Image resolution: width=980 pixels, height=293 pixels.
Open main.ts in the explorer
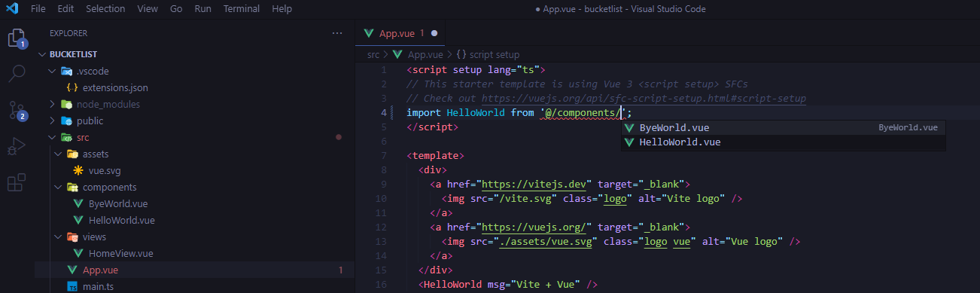coord(99,286)
